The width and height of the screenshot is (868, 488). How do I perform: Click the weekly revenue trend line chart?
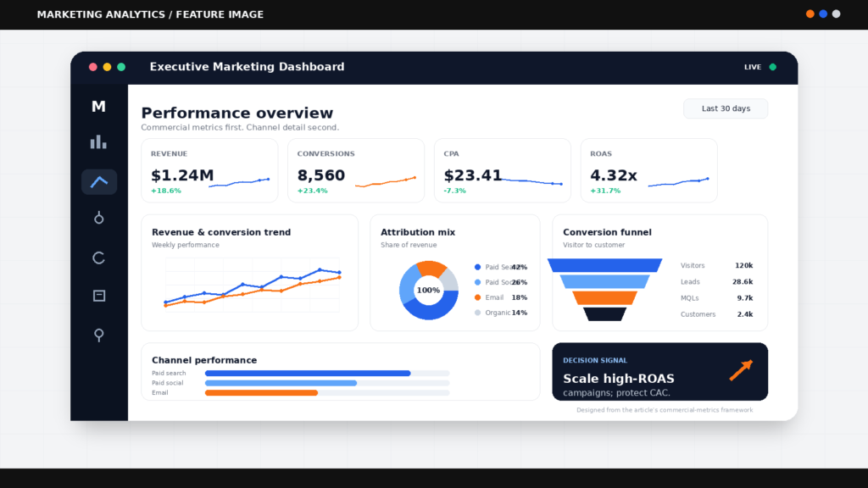click(x=253, y=286)
